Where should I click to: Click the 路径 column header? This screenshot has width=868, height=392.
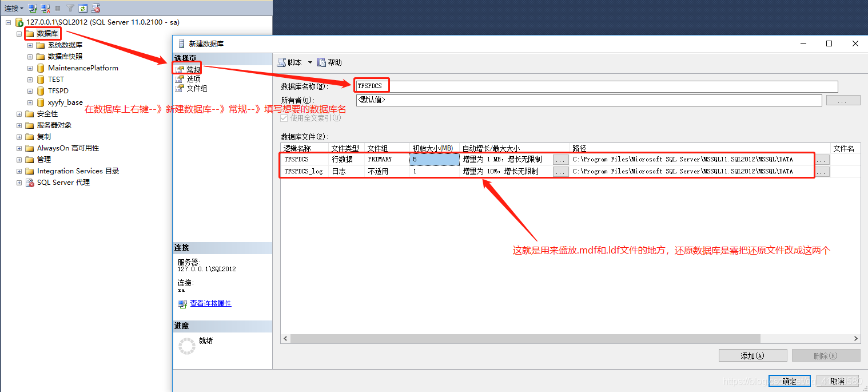[x=700, y=148]
